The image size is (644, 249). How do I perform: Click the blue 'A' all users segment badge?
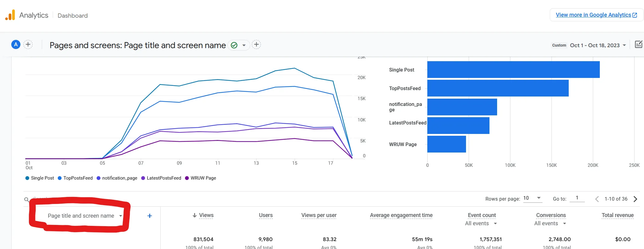click(x=16, y=44)
